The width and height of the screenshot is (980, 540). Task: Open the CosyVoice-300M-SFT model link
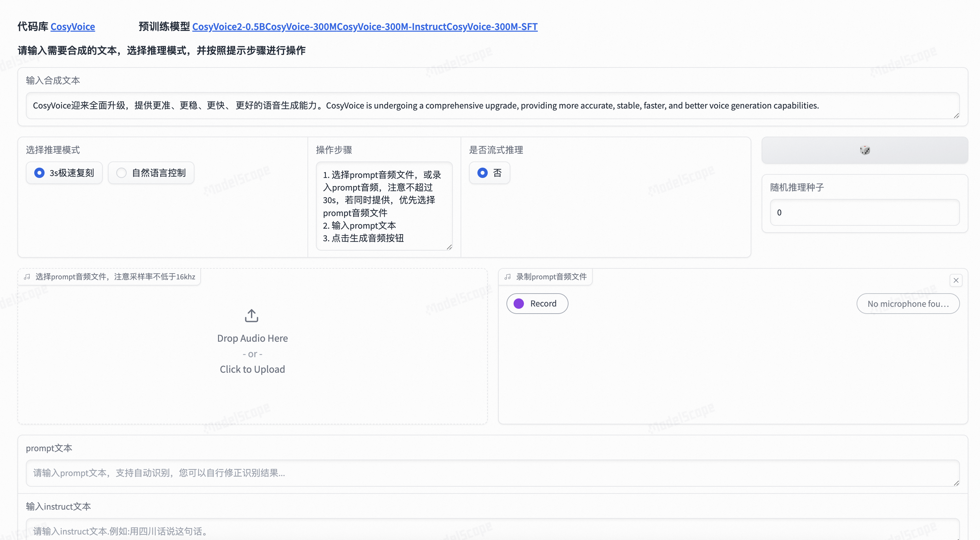[492, 26]
